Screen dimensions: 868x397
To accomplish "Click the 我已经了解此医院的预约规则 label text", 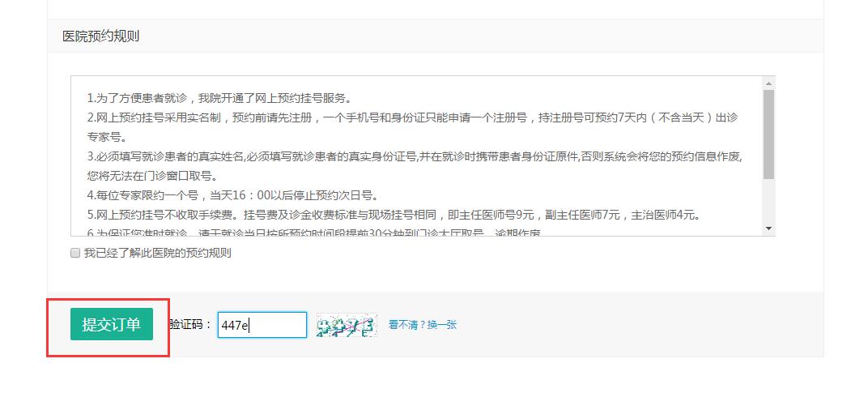I will 157,253.
